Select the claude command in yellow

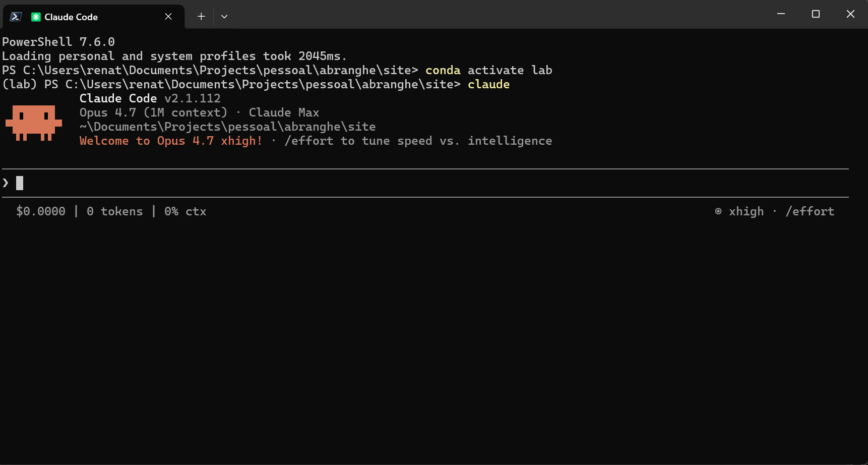pyautogui.click(x=488, y=84)
